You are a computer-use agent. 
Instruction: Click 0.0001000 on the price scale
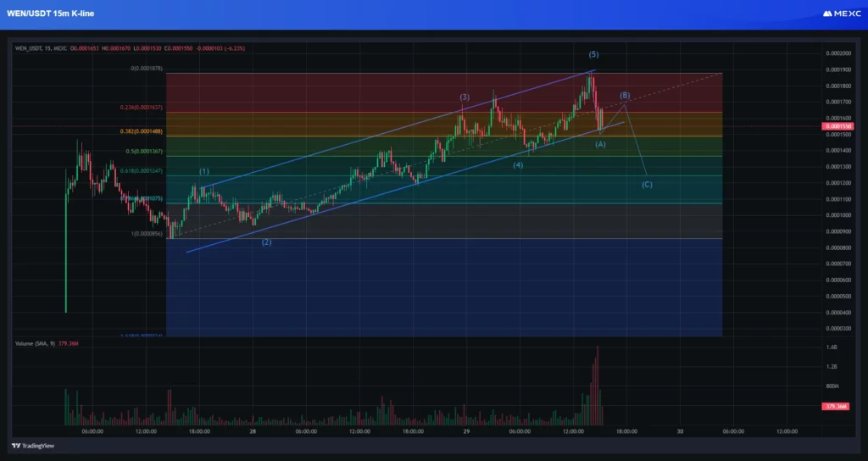pos(838,215)
